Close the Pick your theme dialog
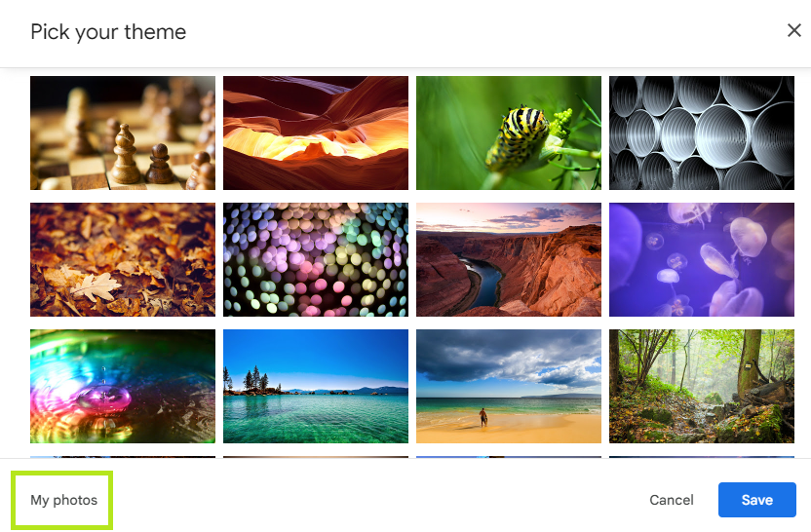 pos(793,30)
